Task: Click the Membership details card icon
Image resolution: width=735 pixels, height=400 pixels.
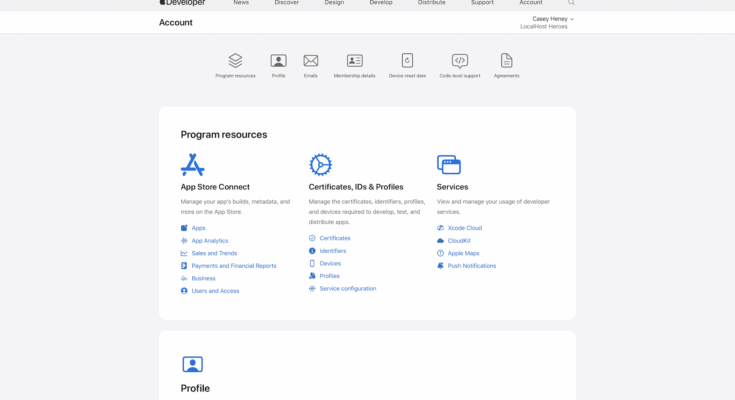Action: [x=354, y=60]
